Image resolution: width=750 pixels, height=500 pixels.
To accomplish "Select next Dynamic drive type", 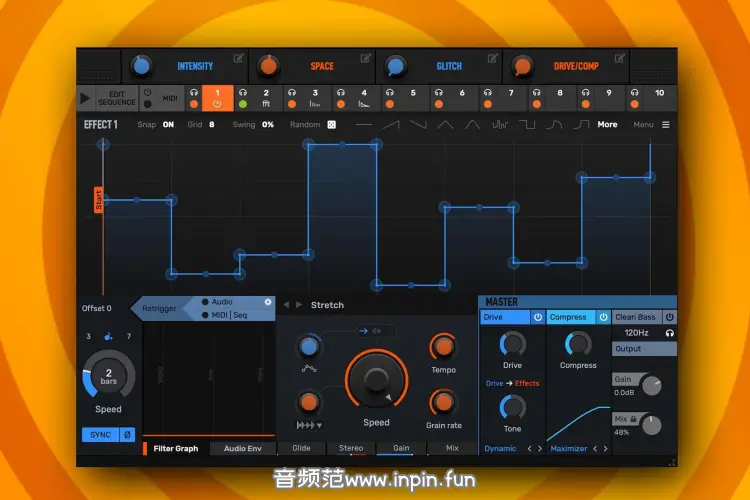I will pos(540,448).
